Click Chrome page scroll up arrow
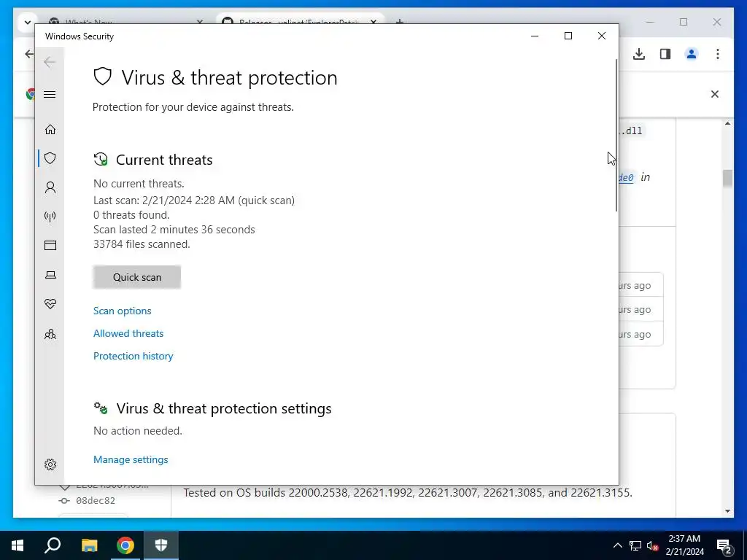 [727, 124]
